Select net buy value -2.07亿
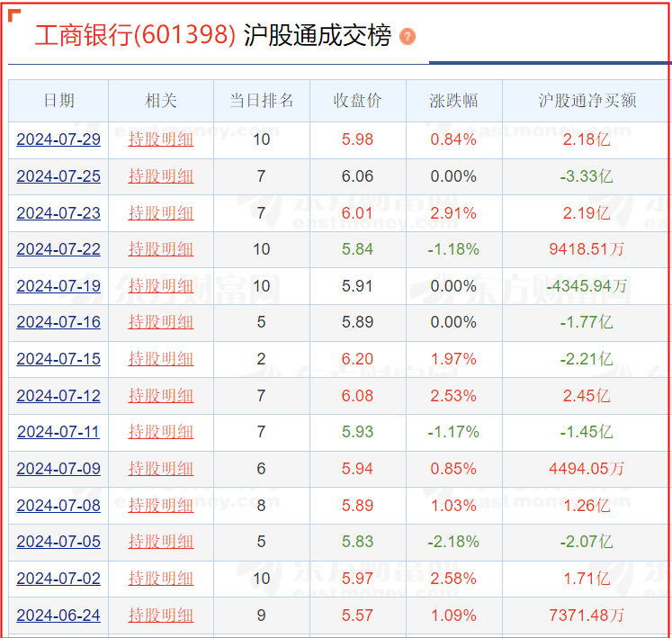The height and width of the screenshot is (638, 672). point(587,542)
